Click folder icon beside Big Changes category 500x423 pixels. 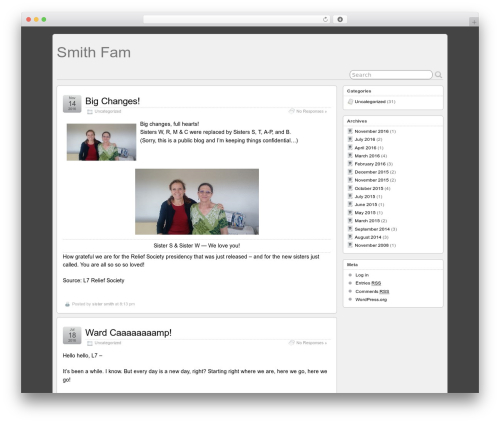click(90, 112)
